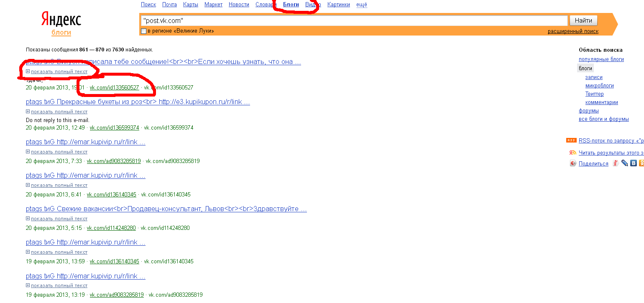Filter search area to «микроблоги»

[x=600, y=86]
